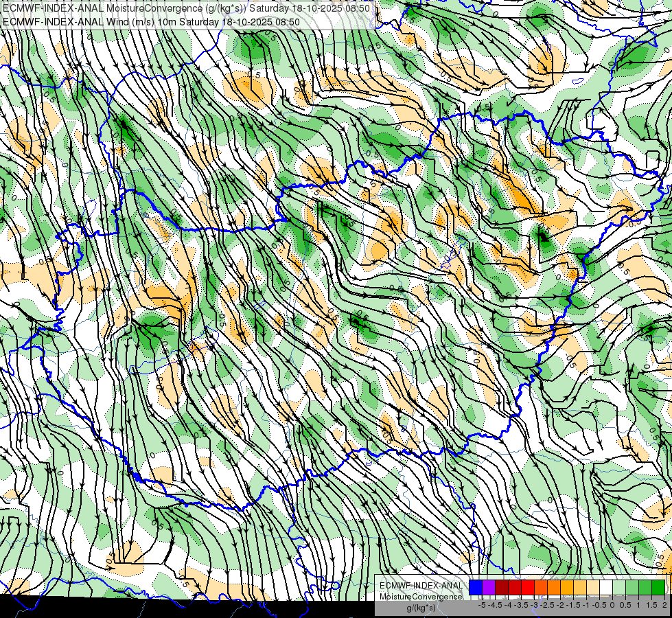The width and height of the screenshot is (672, 618).
Task: Click the legend label MoistureConvergence
Action: click(421, 597)
